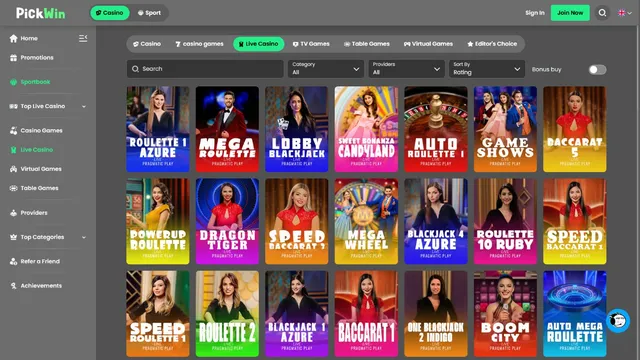The image size is (640, 360).
Task: Open the Roulette 2 game
Action: pos(227,313)
